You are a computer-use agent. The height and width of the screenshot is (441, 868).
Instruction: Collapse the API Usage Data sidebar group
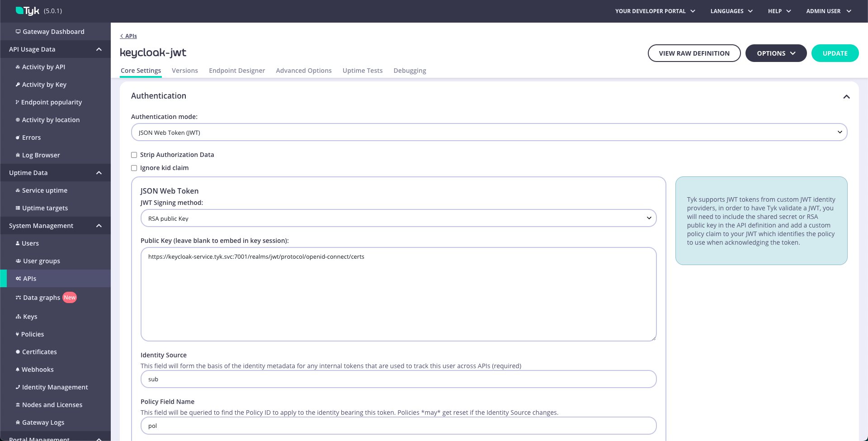(x=99, y=49)
